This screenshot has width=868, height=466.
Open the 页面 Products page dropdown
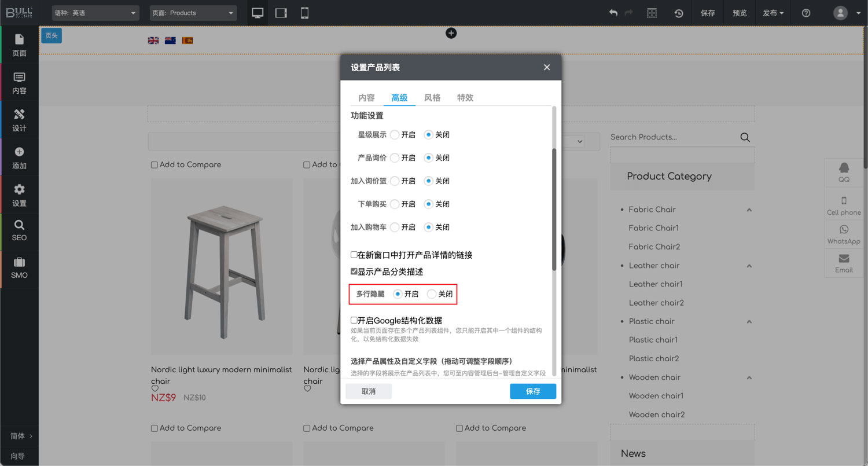click(193, 13)
